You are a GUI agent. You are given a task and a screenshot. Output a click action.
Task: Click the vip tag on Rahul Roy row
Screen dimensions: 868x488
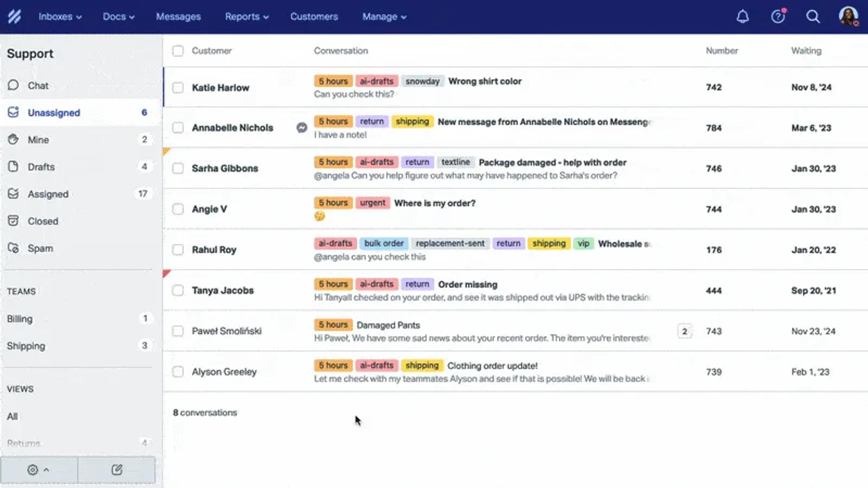[x=583, y=244]
